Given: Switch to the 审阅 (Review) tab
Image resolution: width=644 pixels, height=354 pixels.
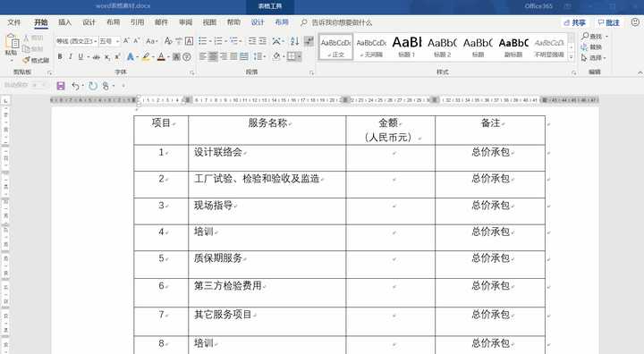Looking at the screenshot, I should (186, 22).
